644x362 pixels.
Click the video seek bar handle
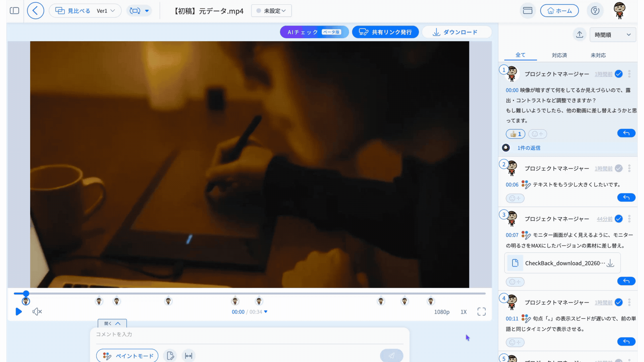[26, 293]
